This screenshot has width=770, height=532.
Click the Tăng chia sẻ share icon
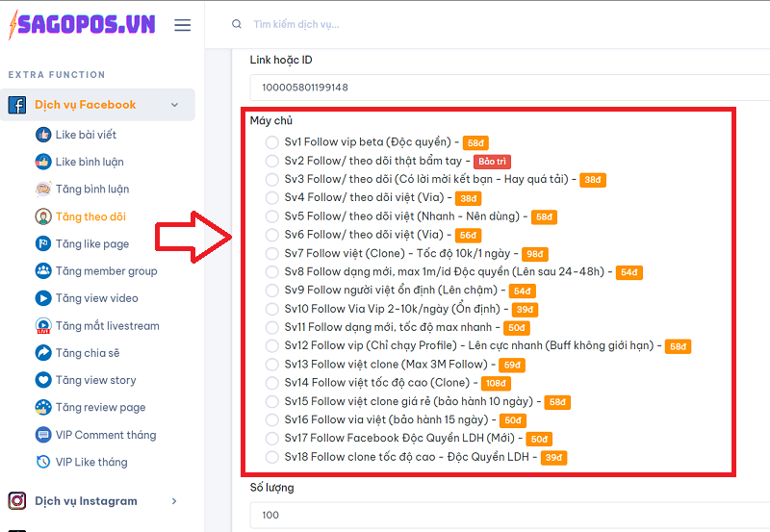click(42, 353)
